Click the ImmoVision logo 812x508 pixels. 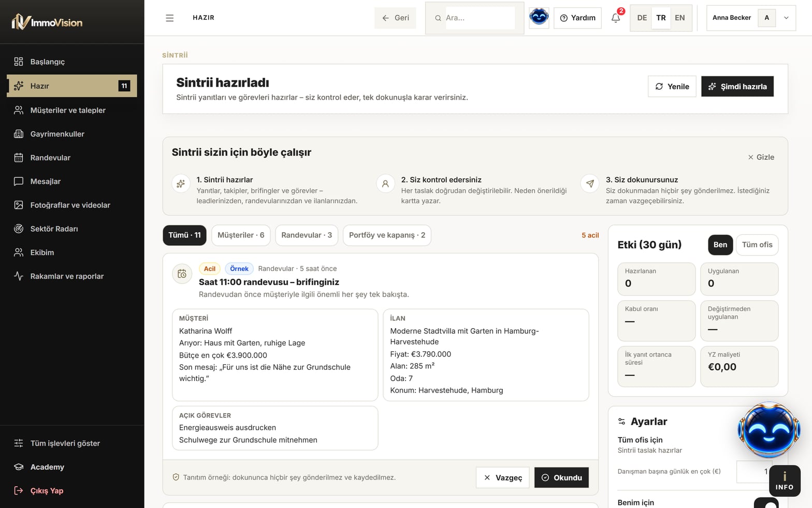pos(47,22)
